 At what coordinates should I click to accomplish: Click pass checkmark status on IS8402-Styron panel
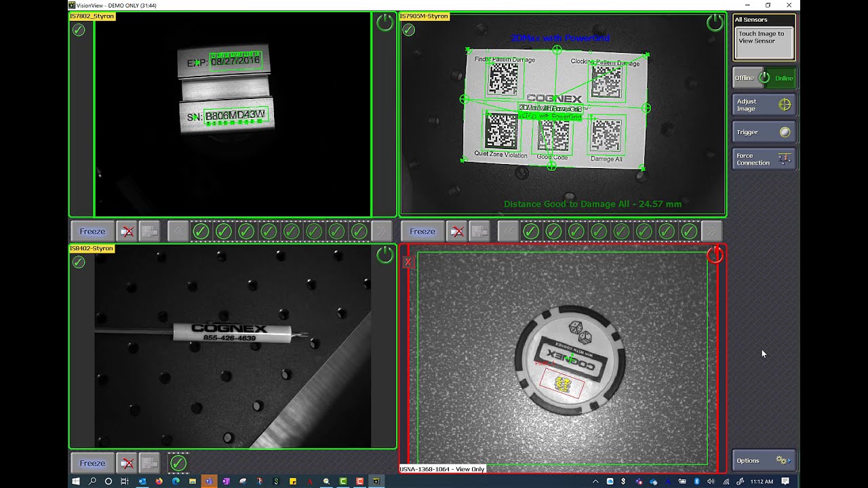click(x=79, y=262)
